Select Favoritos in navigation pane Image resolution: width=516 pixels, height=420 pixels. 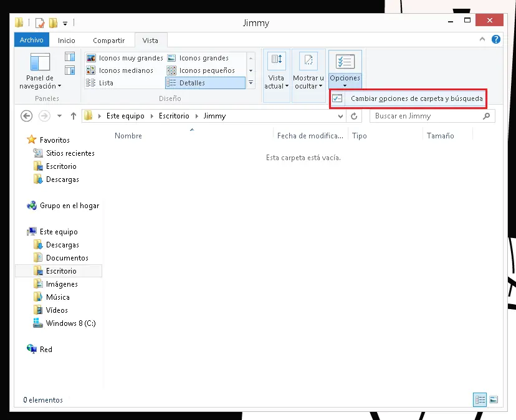point(49,140)
